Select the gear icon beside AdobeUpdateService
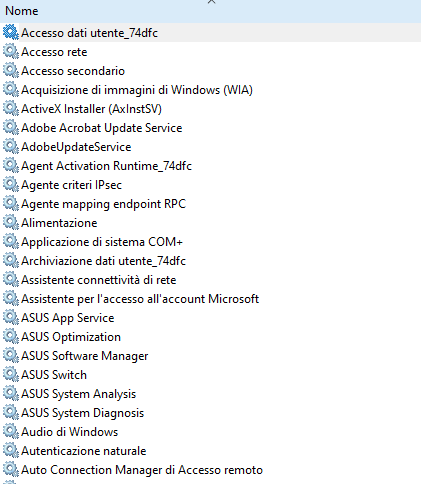 click(11, 147)
